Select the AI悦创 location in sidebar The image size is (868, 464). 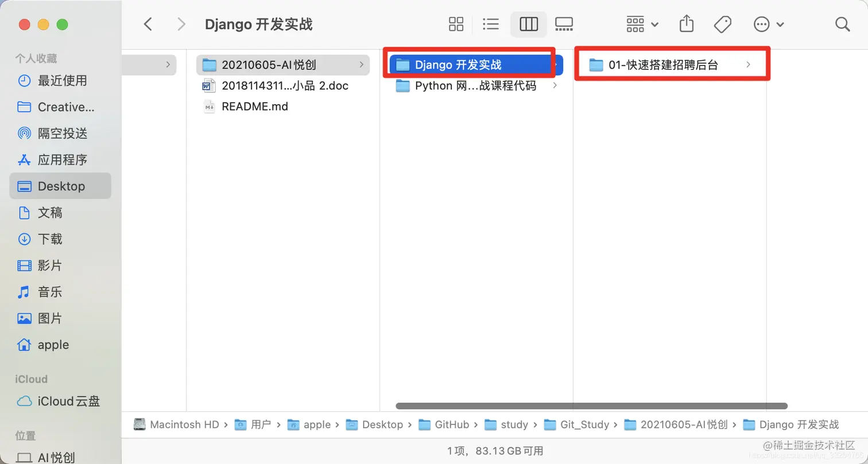(60, 458)
